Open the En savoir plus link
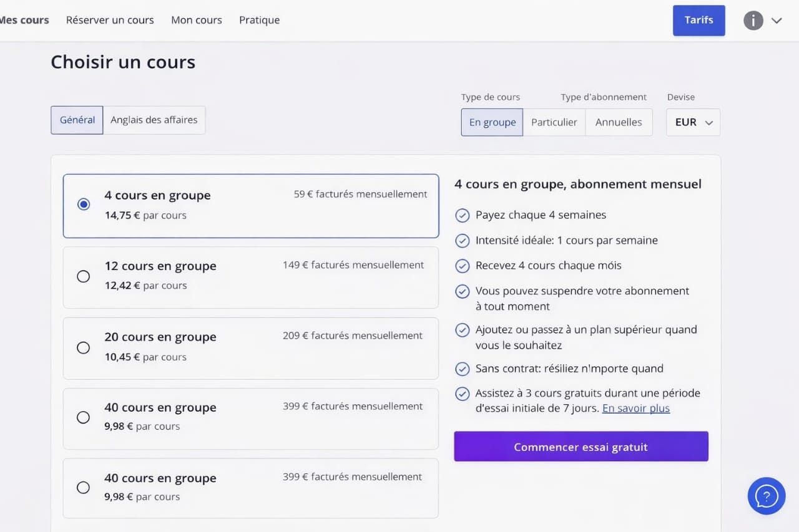 (635, 409)
